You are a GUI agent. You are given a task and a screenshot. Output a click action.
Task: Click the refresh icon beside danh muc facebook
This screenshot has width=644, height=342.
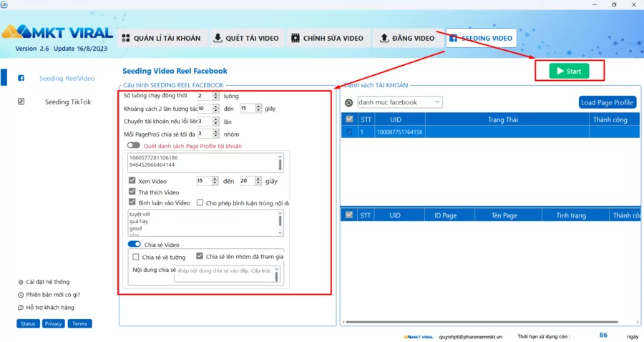(348, 102)
